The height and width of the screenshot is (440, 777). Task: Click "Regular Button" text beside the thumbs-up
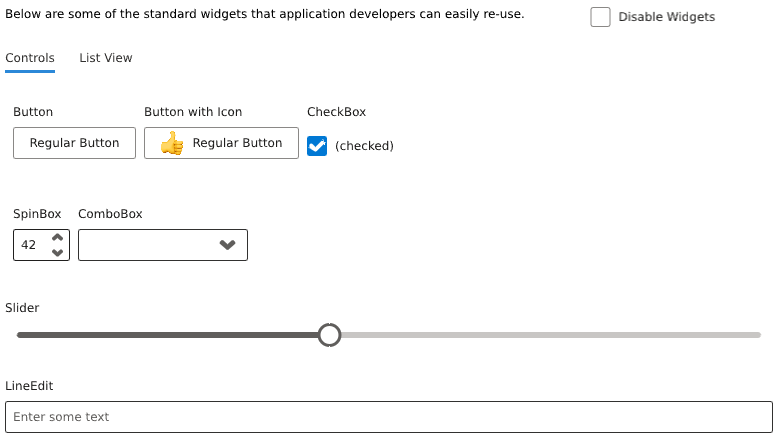pyautogui.click(x=237, y=143)
